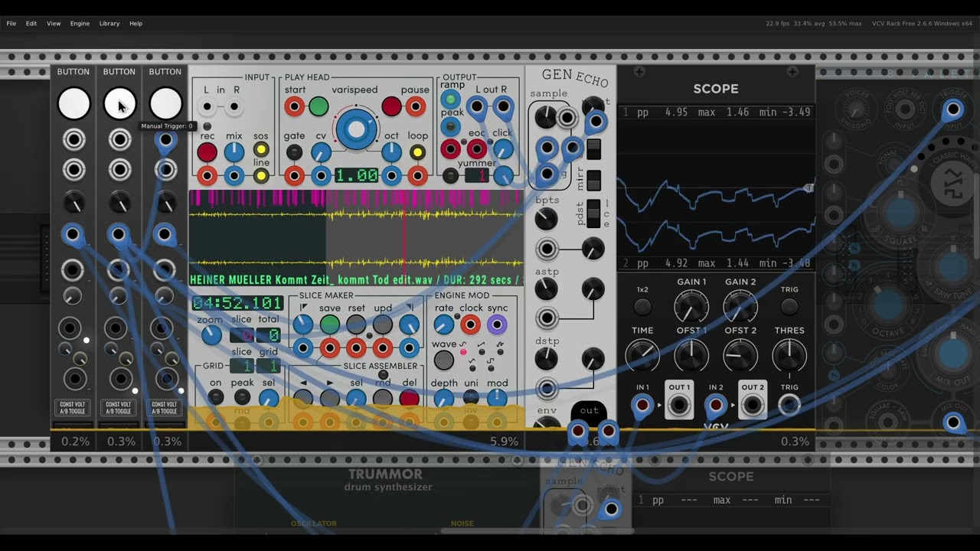Click the blue sel knob in SLICE ASSEMBLER
Screen dimensions: 980x551
click(356, 398)
